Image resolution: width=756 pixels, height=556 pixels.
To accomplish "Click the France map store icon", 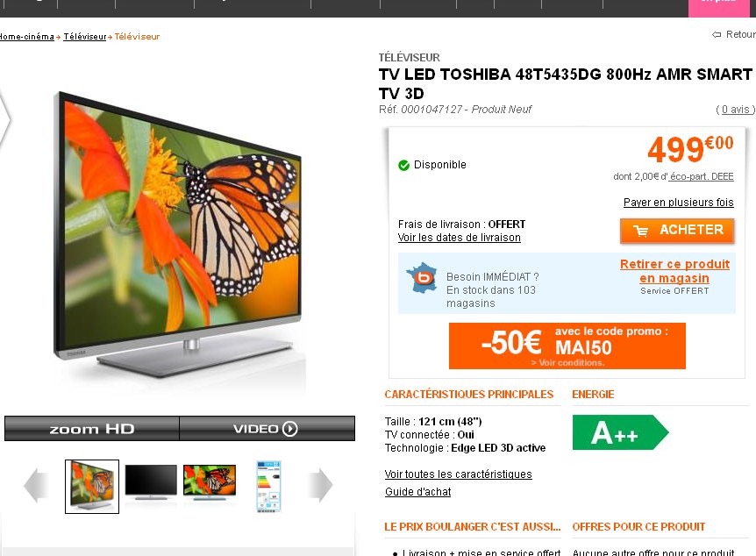I will point(422,278).
